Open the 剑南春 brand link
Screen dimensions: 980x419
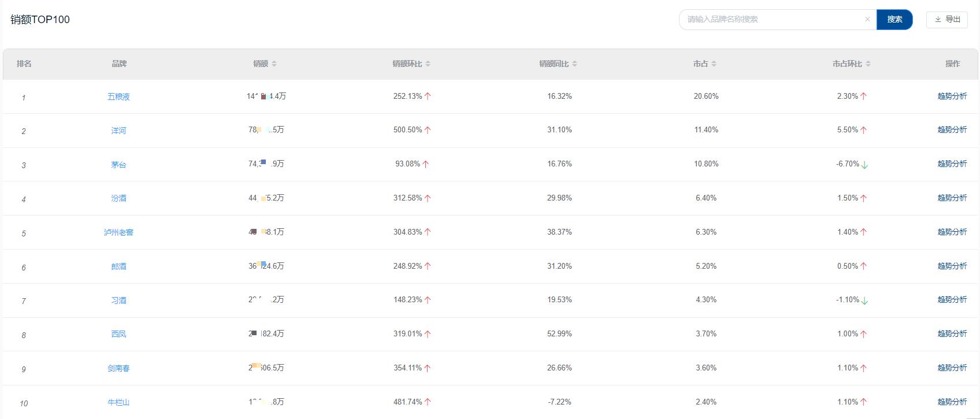(118, 368)
